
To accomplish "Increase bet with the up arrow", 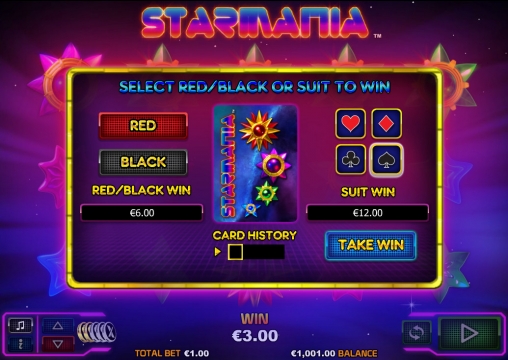I will 58,326.
